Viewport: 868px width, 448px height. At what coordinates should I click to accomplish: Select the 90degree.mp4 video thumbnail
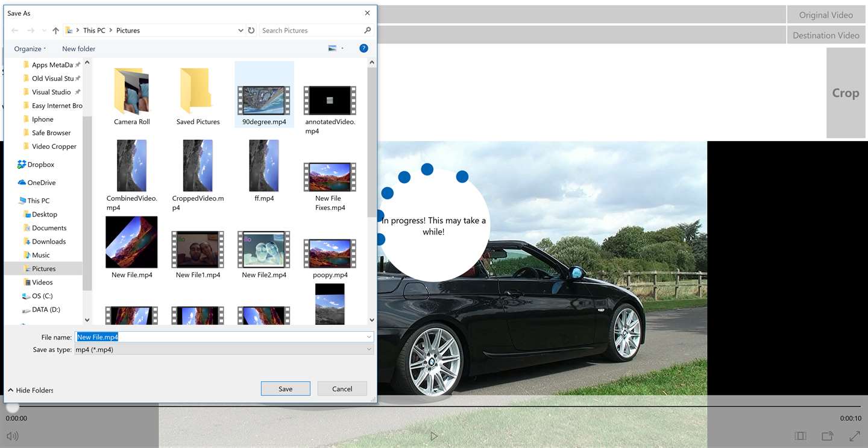click(x=264, y=101)
